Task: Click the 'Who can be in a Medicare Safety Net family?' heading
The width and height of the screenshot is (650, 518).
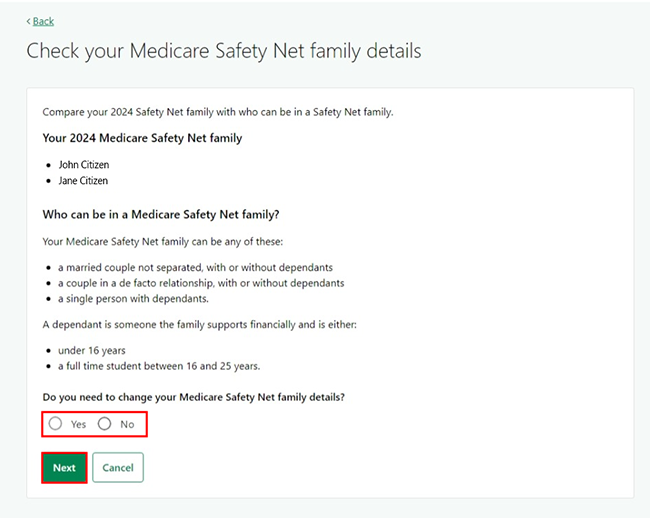Action: point(161,214)
